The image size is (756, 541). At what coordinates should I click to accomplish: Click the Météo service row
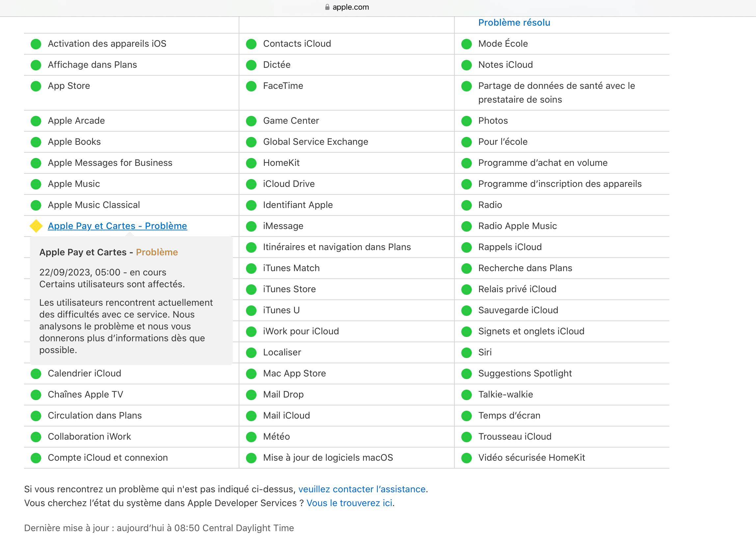pyautogui.click(x=276, y=437)
